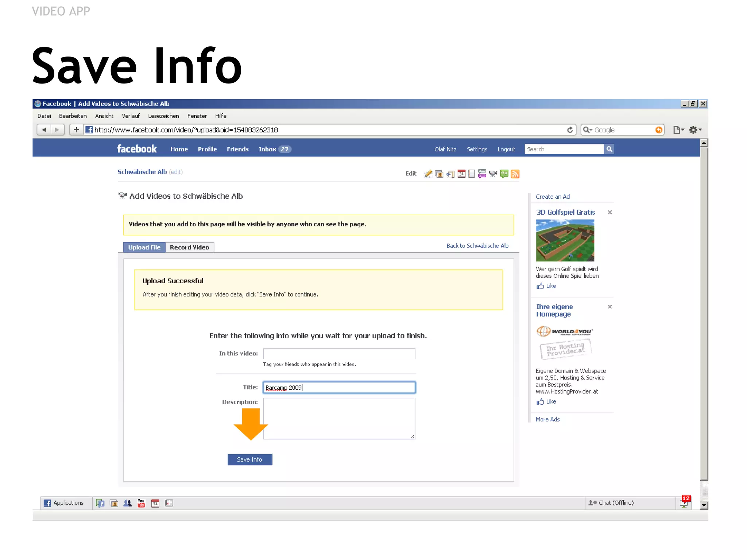Open the Discussion Boards speech-bubble icon

482,174
